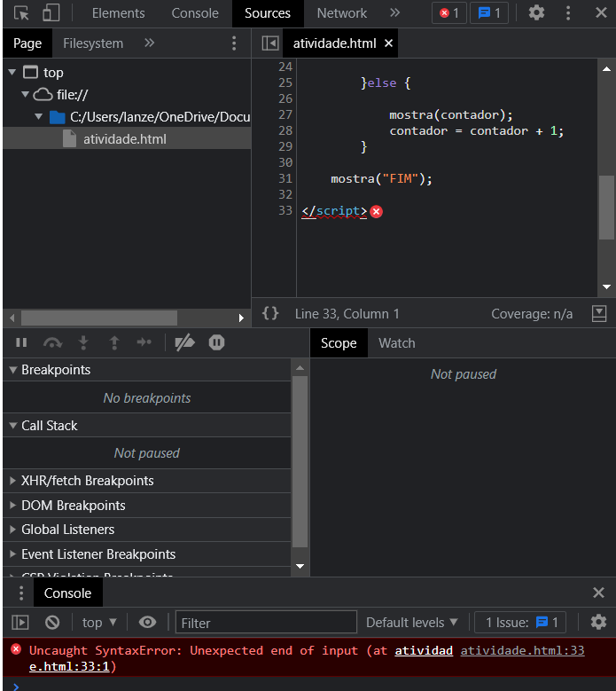Switch to the main Console tab
The width and height of the screenshot is (616, 691).
pyautogui.click(x=195, y=13)
